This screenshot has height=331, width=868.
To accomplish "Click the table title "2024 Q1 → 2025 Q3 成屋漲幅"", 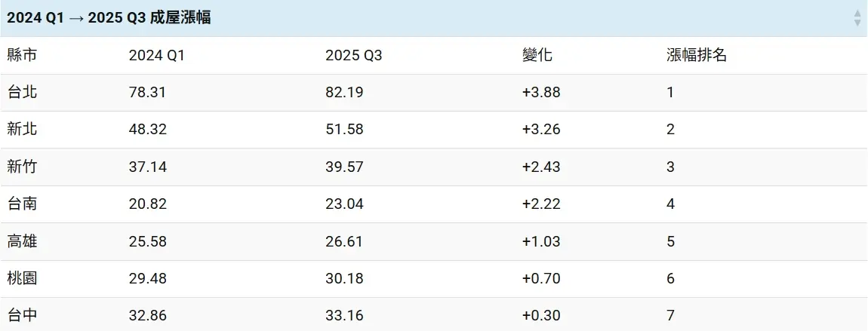I will [x=109, y=18].
